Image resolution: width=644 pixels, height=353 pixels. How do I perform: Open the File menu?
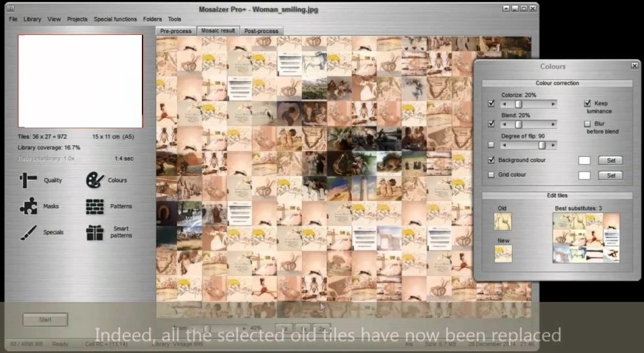tap(13, 19)
